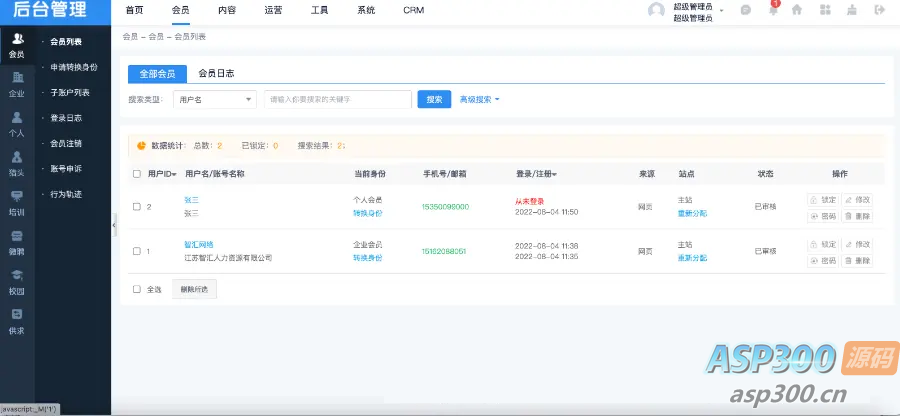The image size is (900, 416).
Task: Click the clear cache broom icon
Action: pyautogui.click(x=852, y=10)
